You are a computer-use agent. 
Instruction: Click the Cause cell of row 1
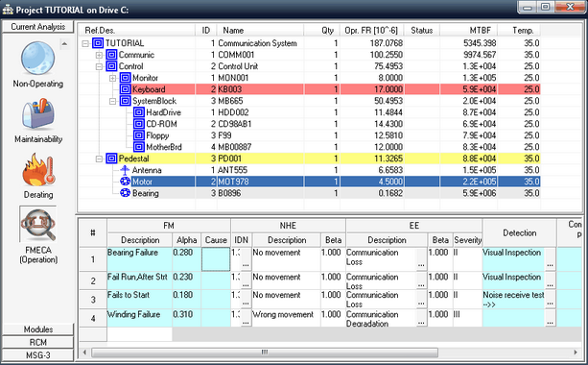click(216, 259)
